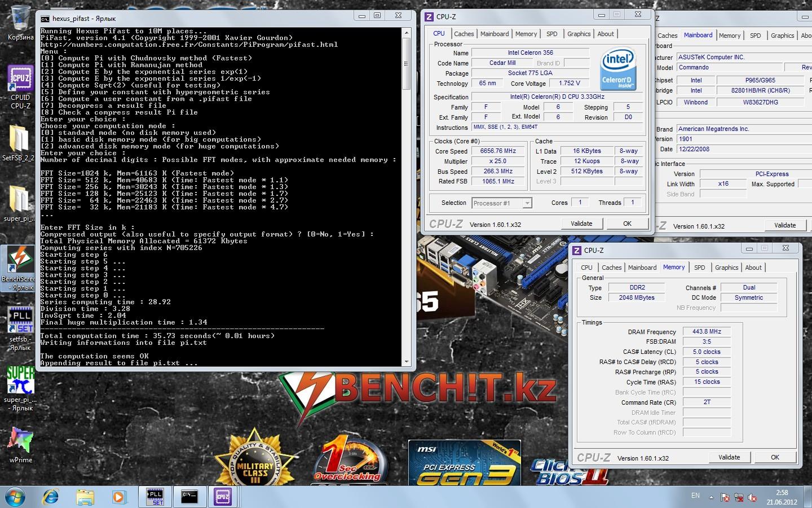Switch to Mainboard tab in CPU-Z CPU window
The height and width of the screenshot is (508, 812).
pos(495,34)
